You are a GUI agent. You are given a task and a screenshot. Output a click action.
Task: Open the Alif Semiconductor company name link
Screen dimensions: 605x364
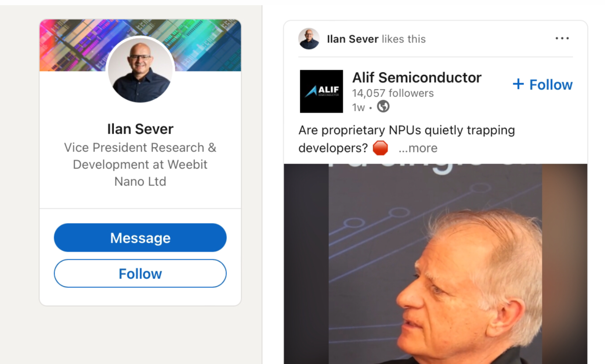pos(417,78)
